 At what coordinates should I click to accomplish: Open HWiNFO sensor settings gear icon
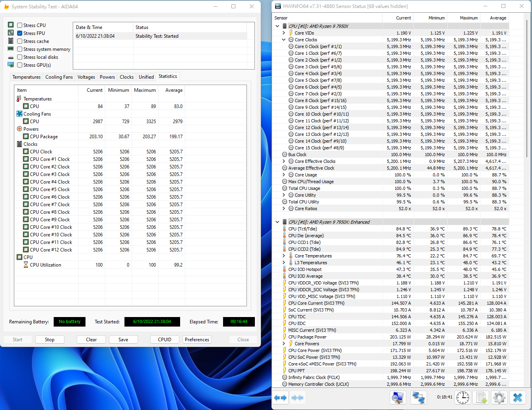pos(499,398)
